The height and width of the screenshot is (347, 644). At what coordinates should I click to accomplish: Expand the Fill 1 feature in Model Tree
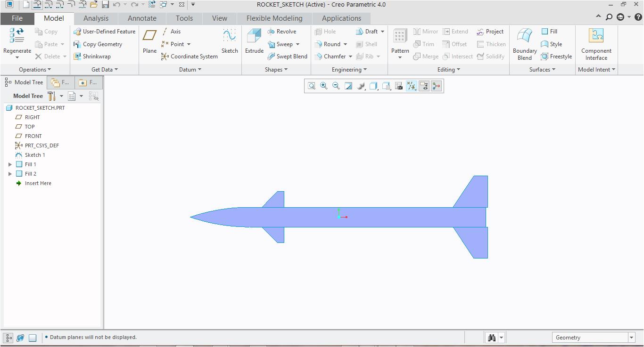(10, 164)
